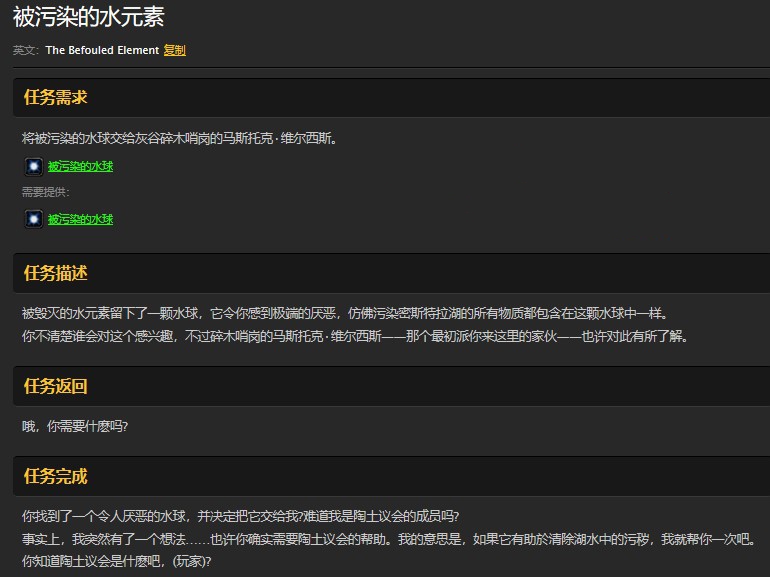Click the 英文: label
This screenshot has width=770, height=577.
[x=26, y=50]
